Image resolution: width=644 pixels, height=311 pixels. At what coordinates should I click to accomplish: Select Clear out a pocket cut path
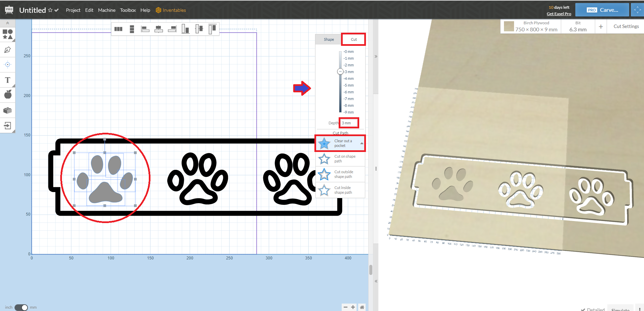coord(340,143)
